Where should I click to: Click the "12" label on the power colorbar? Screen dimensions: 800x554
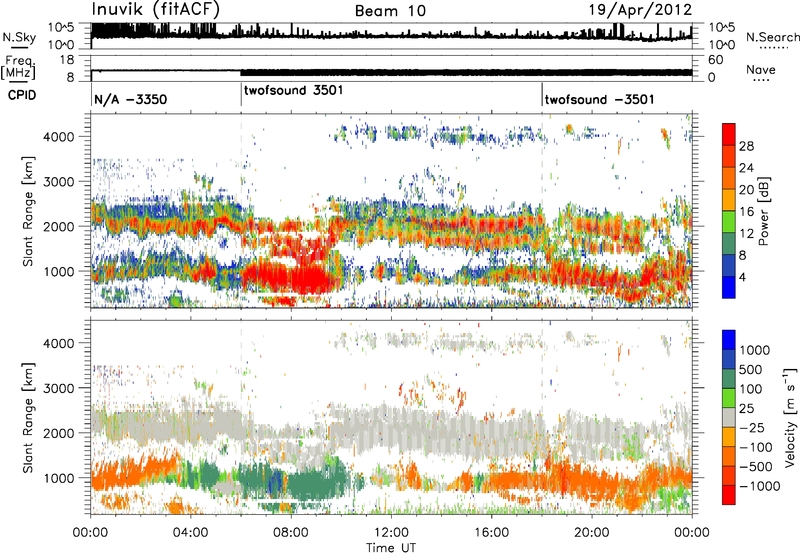click(746, 234)
